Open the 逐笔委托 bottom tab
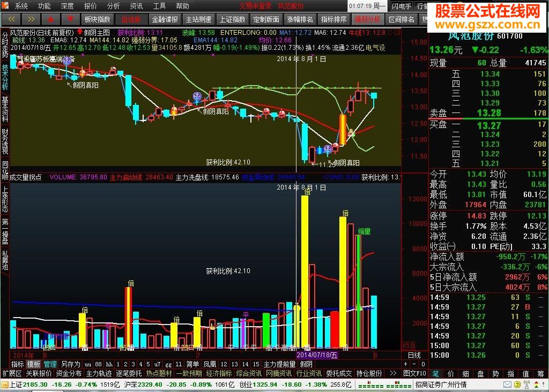Viewport: 549px width, 392px height. (x=129, y=373)
